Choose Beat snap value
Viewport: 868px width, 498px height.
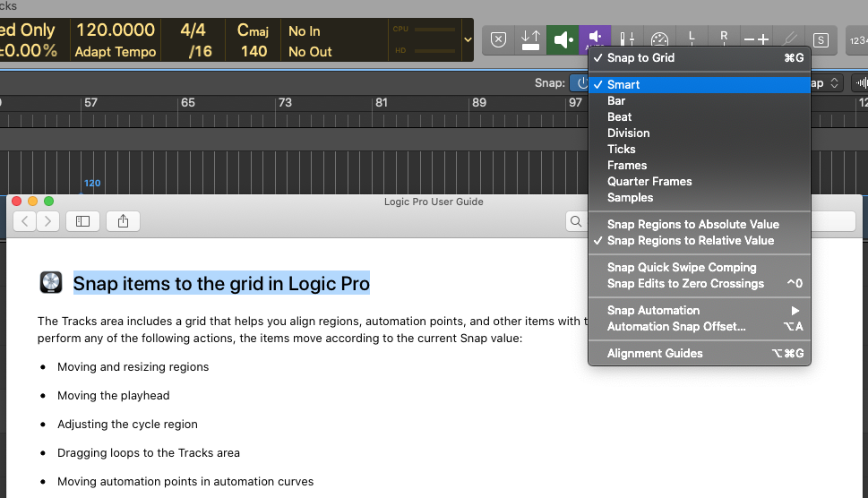click(x=700, y=116)
